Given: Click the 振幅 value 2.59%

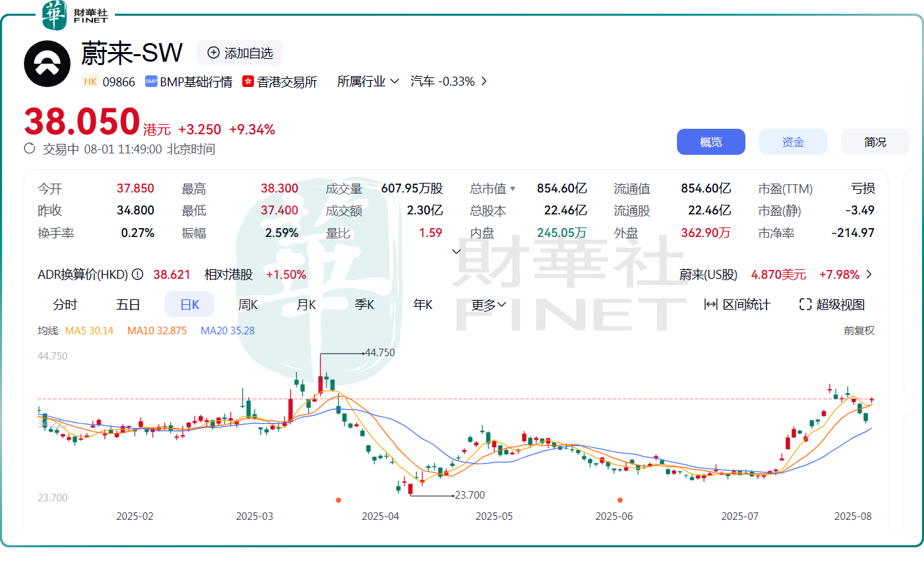Looking at the screenshot, I should [282, 233].
